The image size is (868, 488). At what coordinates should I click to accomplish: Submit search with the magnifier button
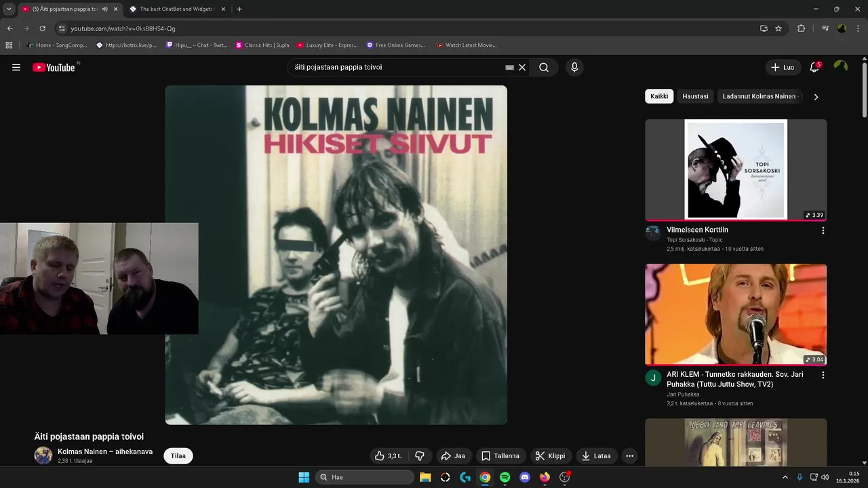(544, 67)
